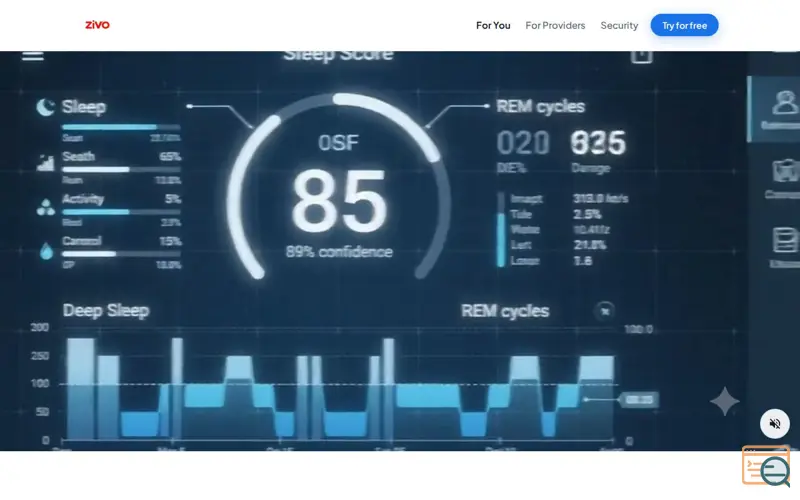Click the Cansool 15% progress bar

[121, 254]
